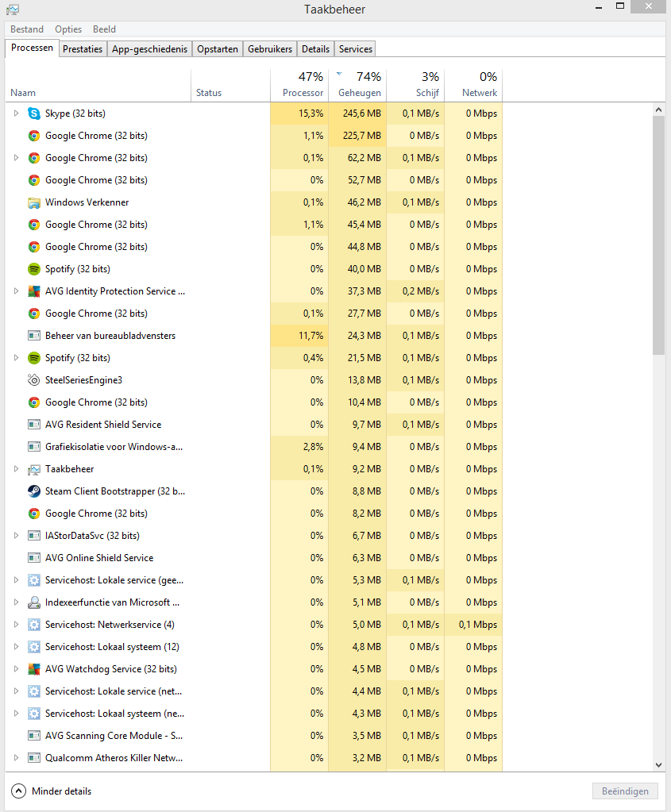Expand the Spotify process using 21,5 MB

click(16, 358)
